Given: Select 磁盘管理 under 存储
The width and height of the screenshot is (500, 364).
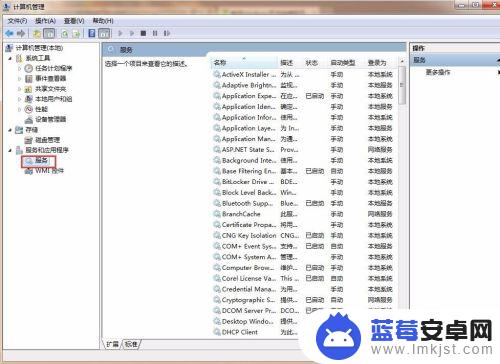Looking at the screenshot, I should [x=48, y=140].
